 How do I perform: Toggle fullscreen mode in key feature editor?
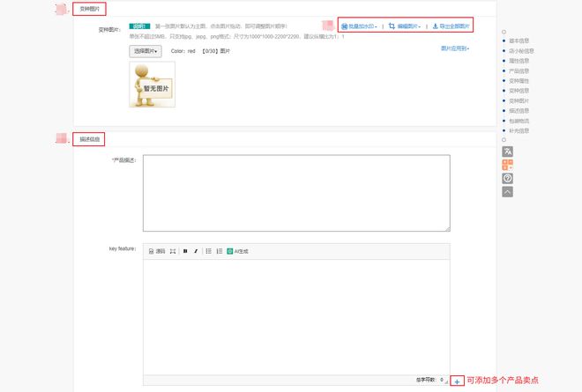point(173,251)
